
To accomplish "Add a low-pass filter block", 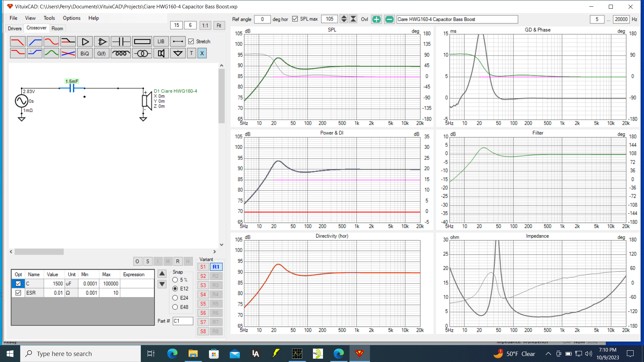I will coord(18,42).
